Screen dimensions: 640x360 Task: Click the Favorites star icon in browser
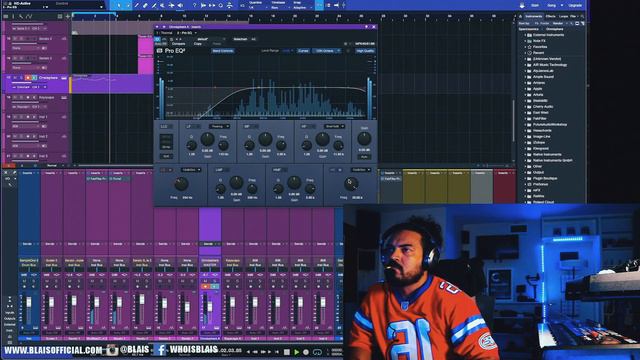click(x=529, y=47)
